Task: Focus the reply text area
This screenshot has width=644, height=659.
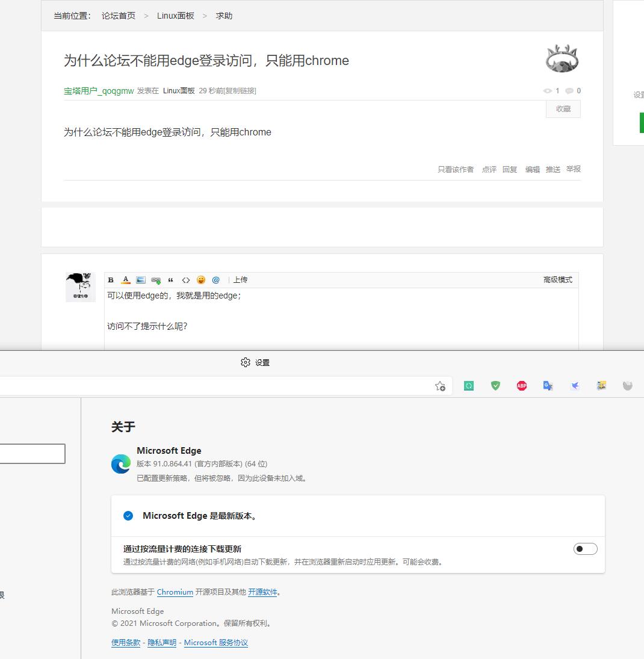Action: 341,320
